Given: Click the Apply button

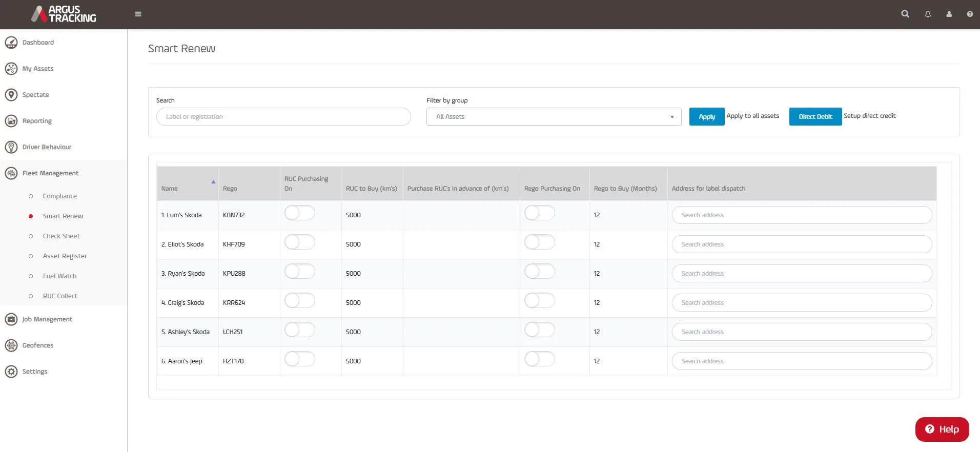Looking at the screenshot, I should coord(707,117).
